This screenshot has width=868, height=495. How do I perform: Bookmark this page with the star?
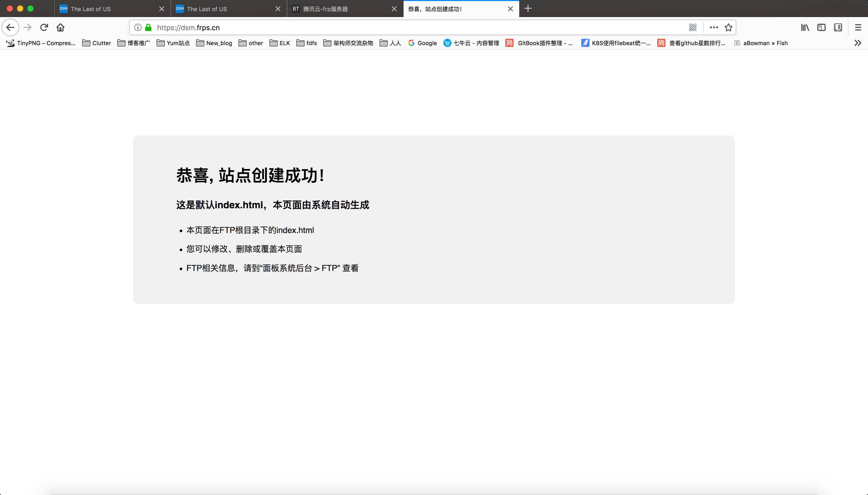pos(728,28)
